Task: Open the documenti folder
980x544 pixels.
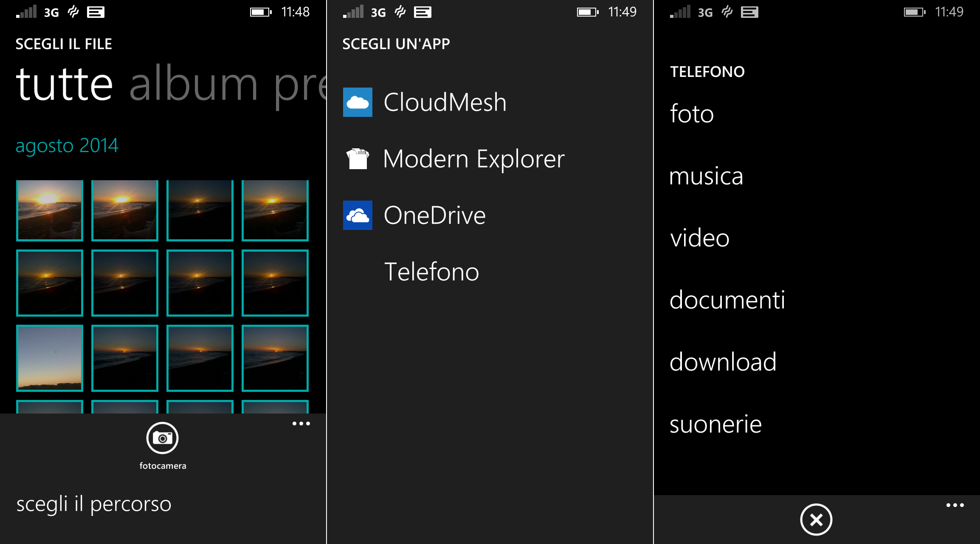Action: coord(727,300)
